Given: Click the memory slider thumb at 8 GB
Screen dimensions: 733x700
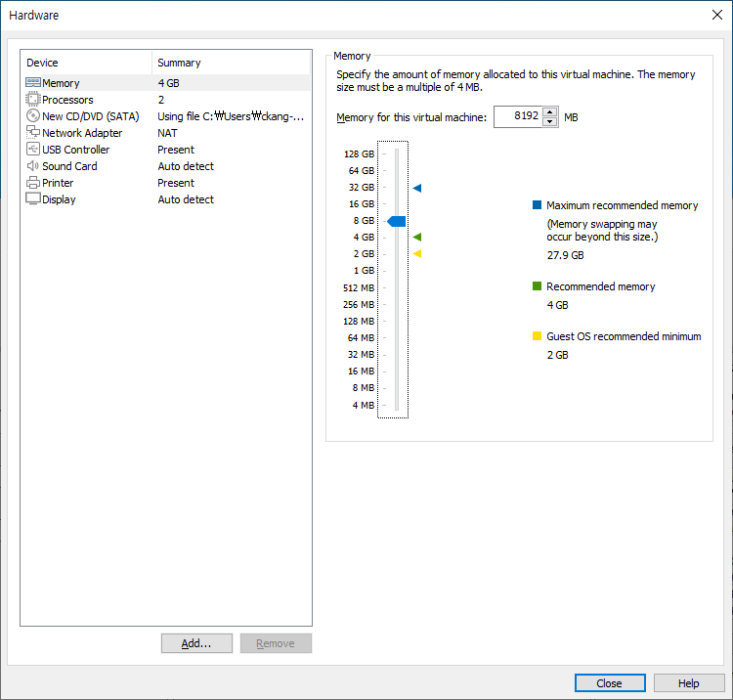Looking at the screenshot, I should pyautogui.click(x=397, y=221).
